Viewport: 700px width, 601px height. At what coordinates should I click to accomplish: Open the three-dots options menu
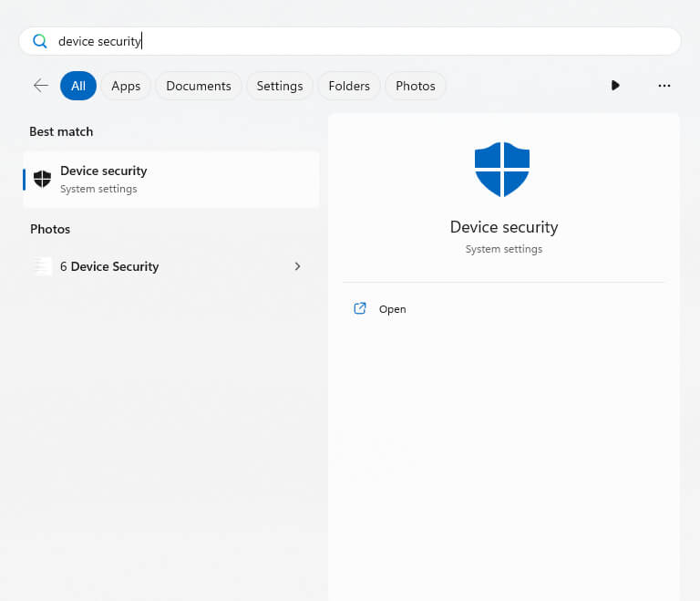pos(664,86)
